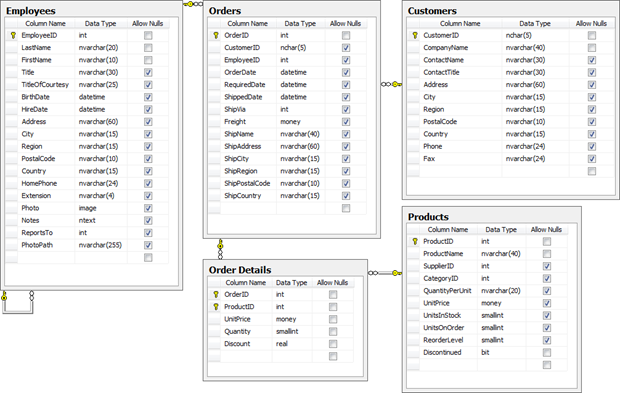Select the Orders–Order Details relationship key endpoint
This screenshot has width=620, height=393.
(x=220, y=244)
